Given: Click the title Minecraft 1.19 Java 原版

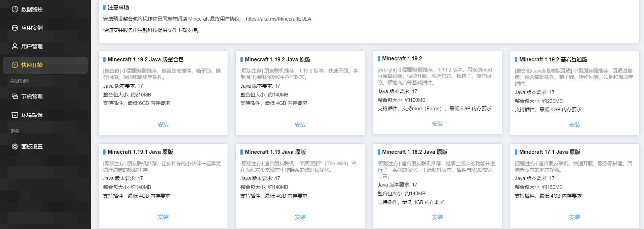Looking at the screenshot, I should tap(275, 152).
